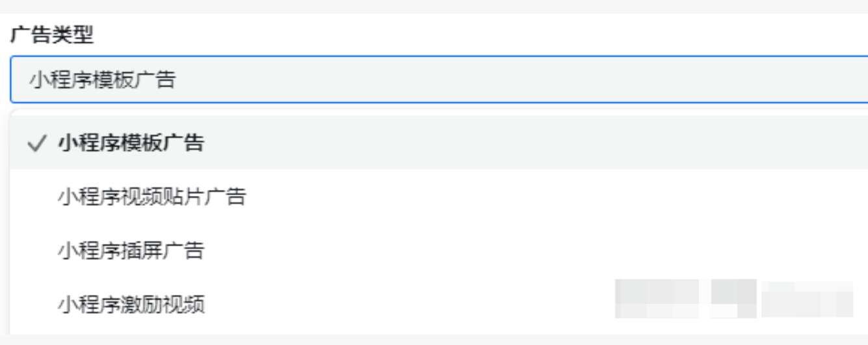Change ad type to rewarded video

click(131, 304)
